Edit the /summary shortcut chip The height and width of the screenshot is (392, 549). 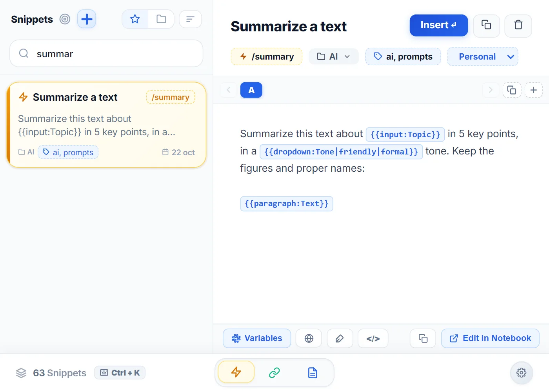click(267, 56)
